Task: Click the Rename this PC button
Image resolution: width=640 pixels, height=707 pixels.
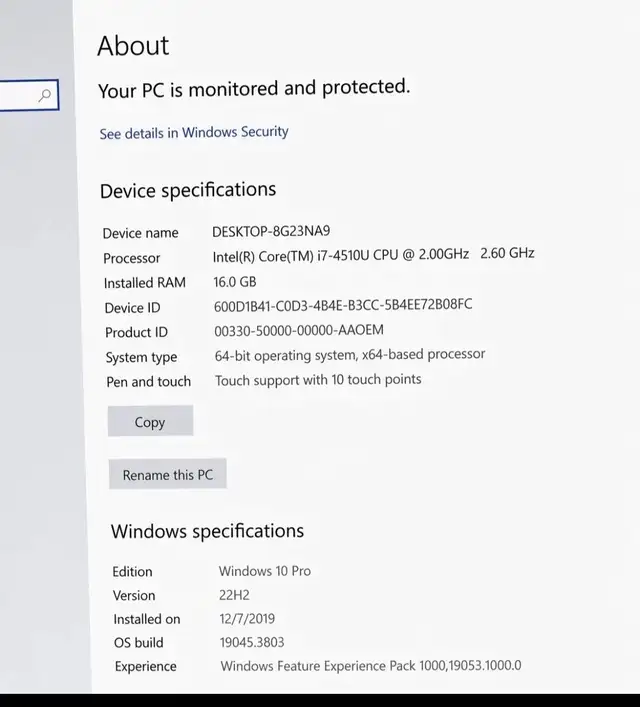Action: point(167,474)
